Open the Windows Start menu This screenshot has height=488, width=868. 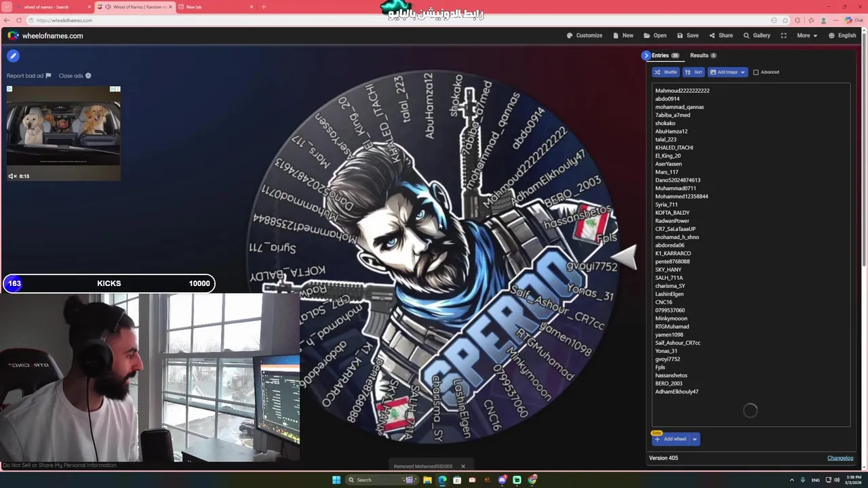[336, 480]
